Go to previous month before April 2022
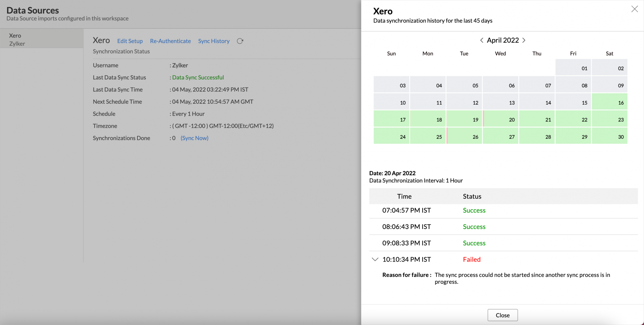Viewport: 644px width, 325px height. point(482,40)
